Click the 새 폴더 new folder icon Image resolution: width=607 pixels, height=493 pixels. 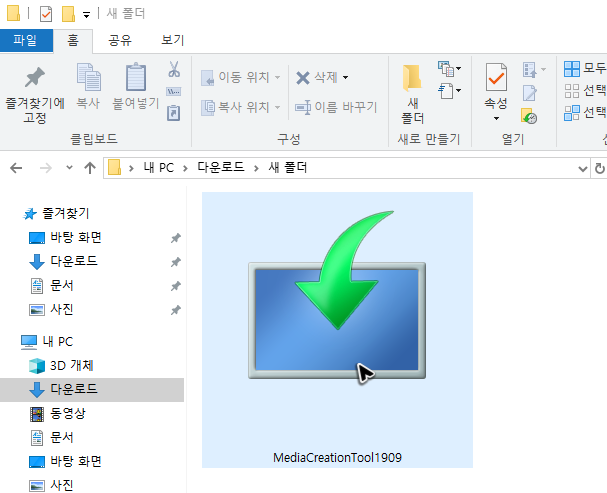point(412,78)
